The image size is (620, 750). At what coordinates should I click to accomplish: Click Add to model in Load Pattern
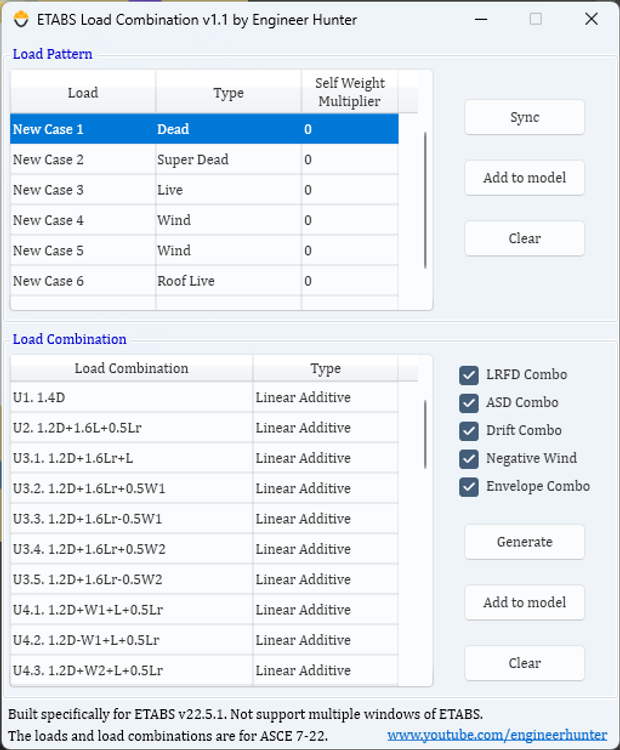click(x=524, y=178)
